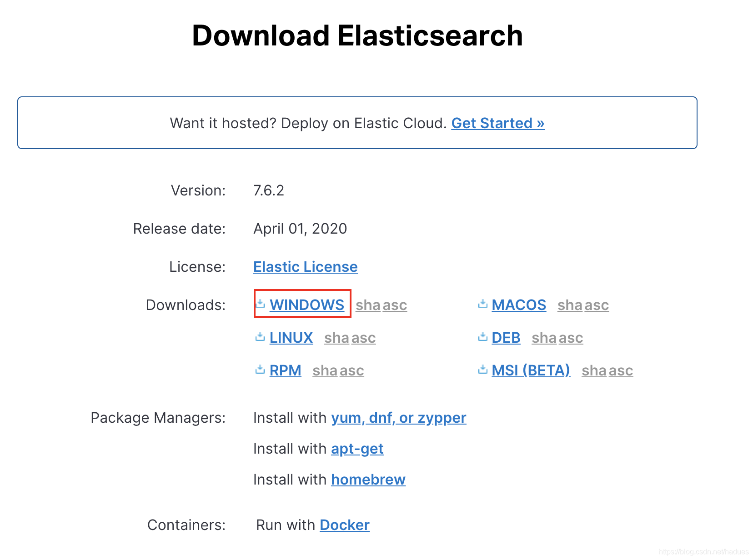
Task: Click the download icon beside MACOS
Action: (x=483, y=304)
